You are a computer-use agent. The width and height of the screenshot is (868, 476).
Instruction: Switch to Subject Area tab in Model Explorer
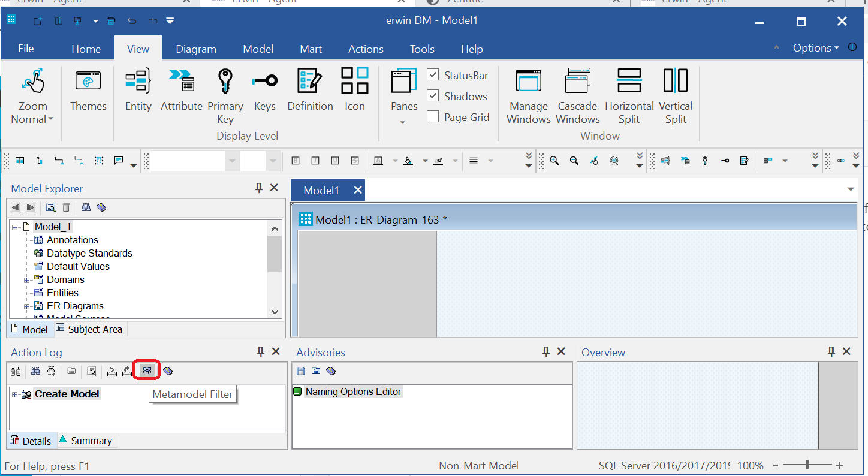[x=89, y=329]
